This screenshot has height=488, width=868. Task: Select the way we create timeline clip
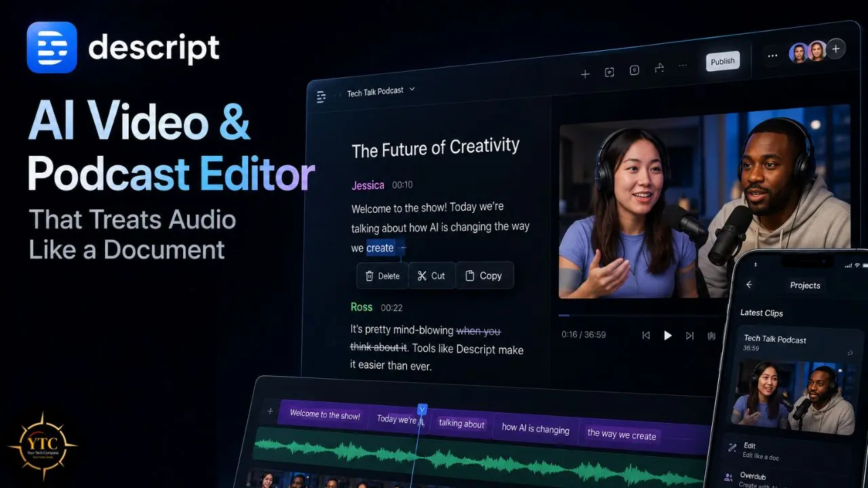pos(622,435)
